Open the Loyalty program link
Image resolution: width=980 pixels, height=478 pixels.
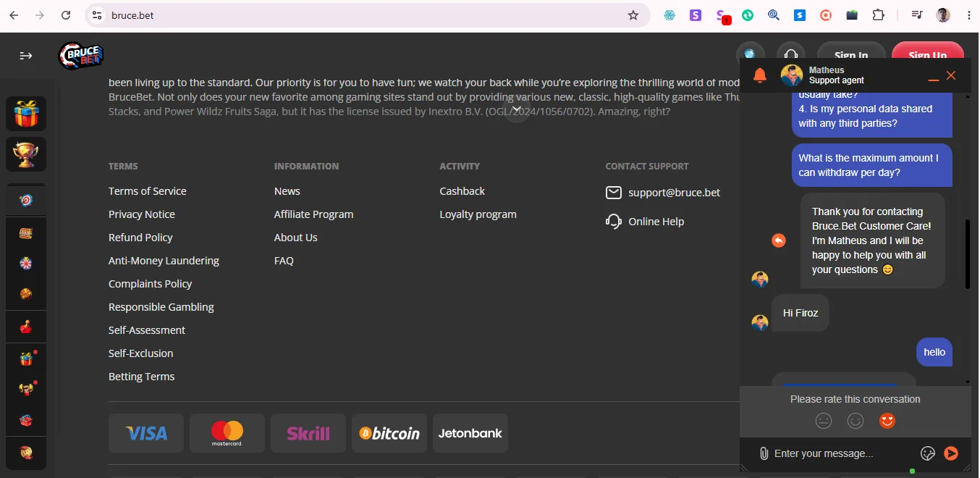pos(478,214)
